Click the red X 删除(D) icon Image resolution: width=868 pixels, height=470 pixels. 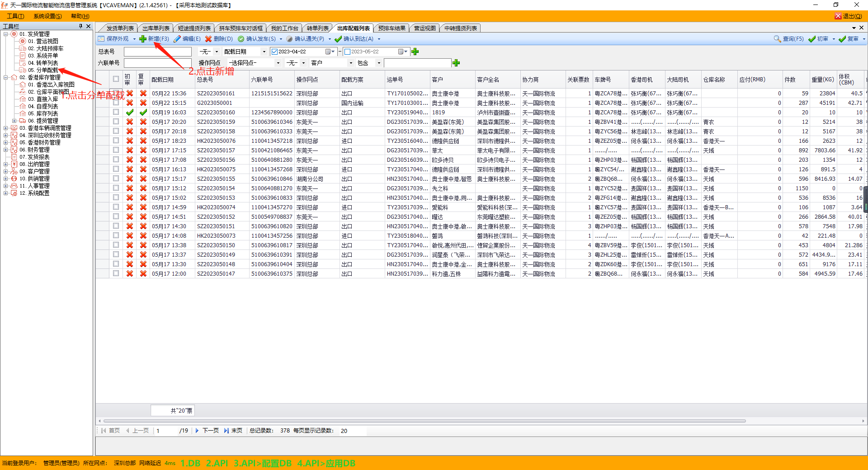[208, 39]
